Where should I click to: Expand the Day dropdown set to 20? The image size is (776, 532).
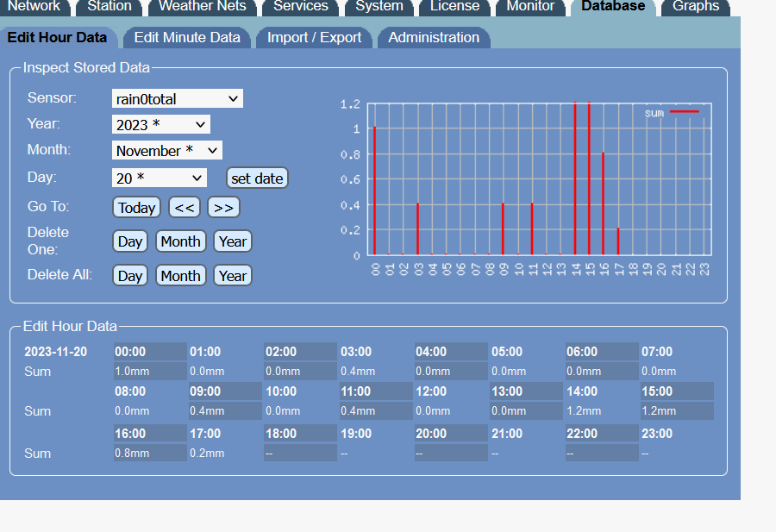coord(160,178)
